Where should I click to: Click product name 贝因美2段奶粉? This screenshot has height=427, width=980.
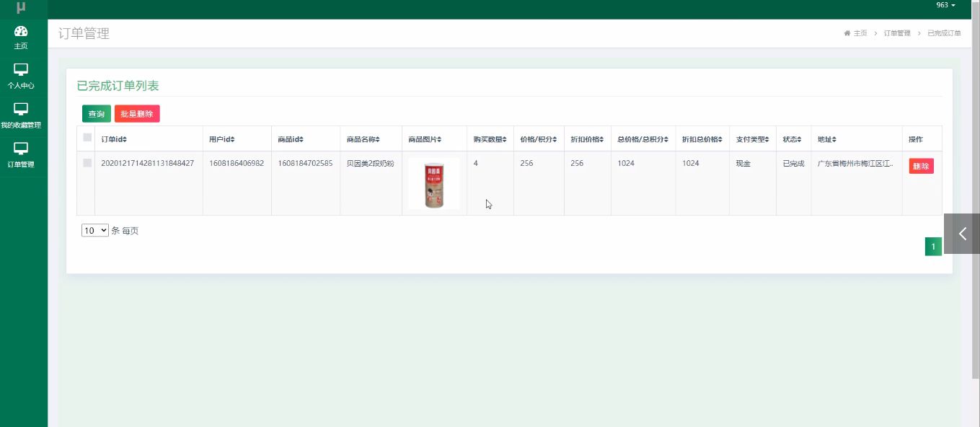tap(371, 163)
